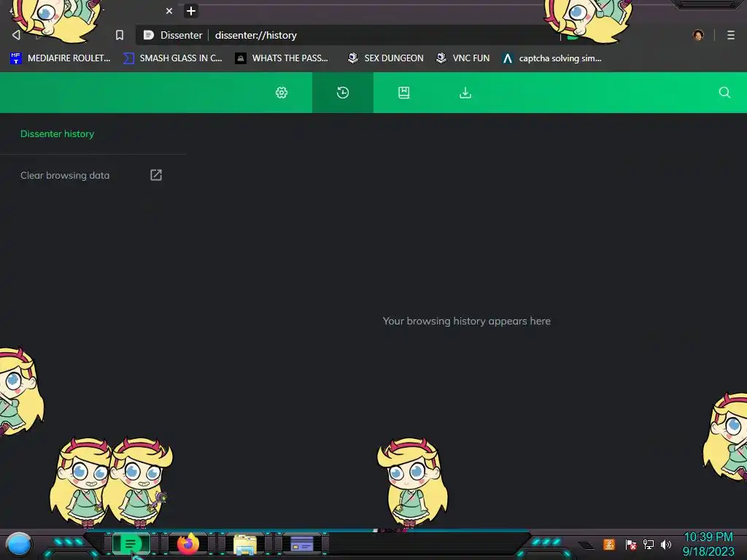Screen dimensions: 747x560
Task: Open the Downloads tab icon
Action: pos(465,93)
